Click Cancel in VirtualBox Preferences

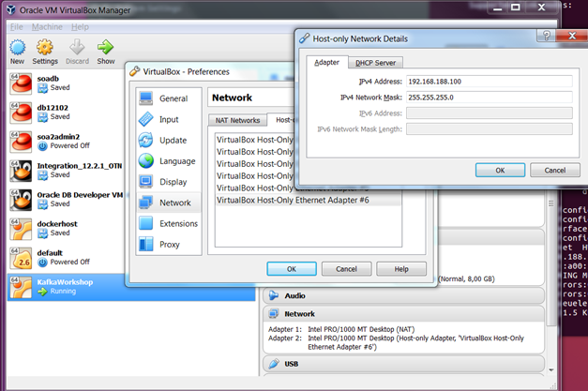tap(346, 269)
